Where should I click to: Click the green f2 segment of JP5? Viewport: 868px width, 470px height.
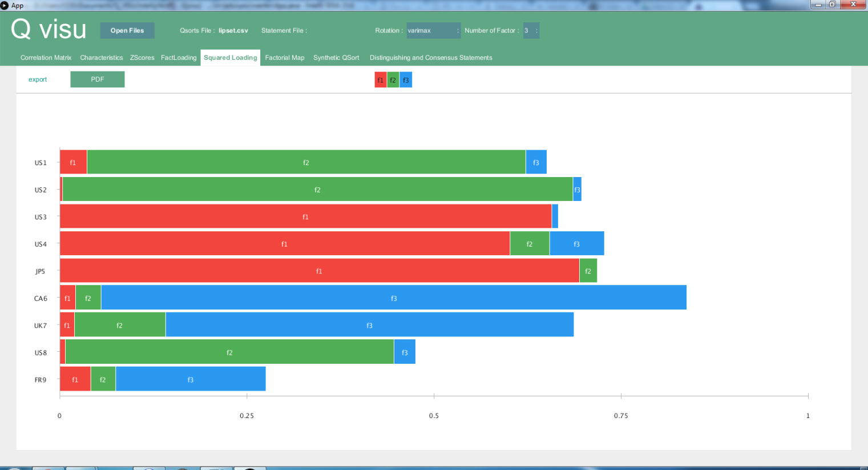[588, 271]
